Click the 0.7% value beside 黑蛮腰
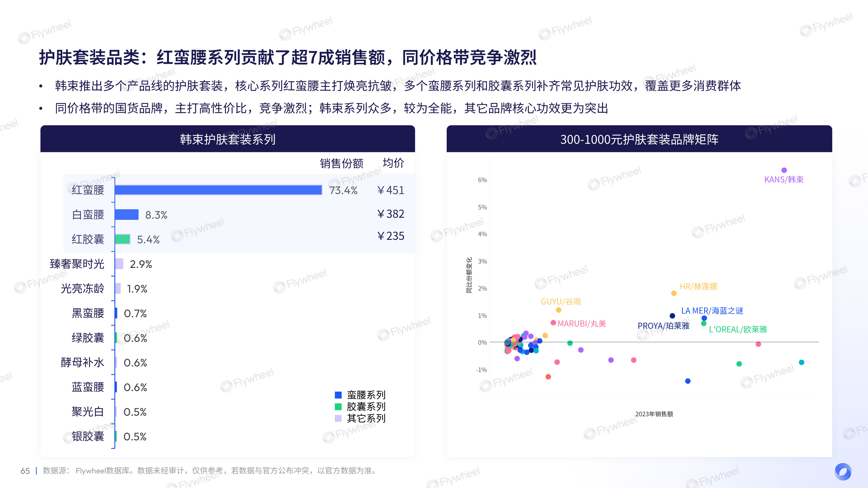This screenshot has width=868, height=488. point(135,314)
